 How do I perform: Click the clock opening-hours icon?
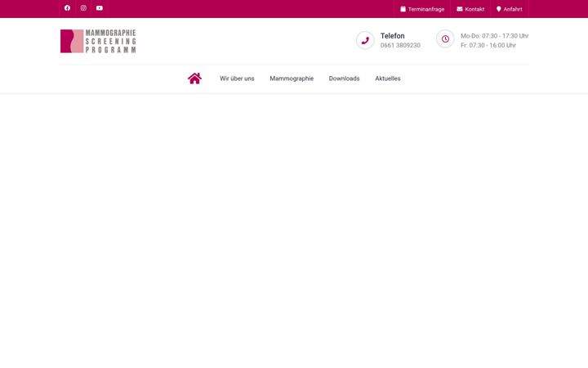point(445,38)
